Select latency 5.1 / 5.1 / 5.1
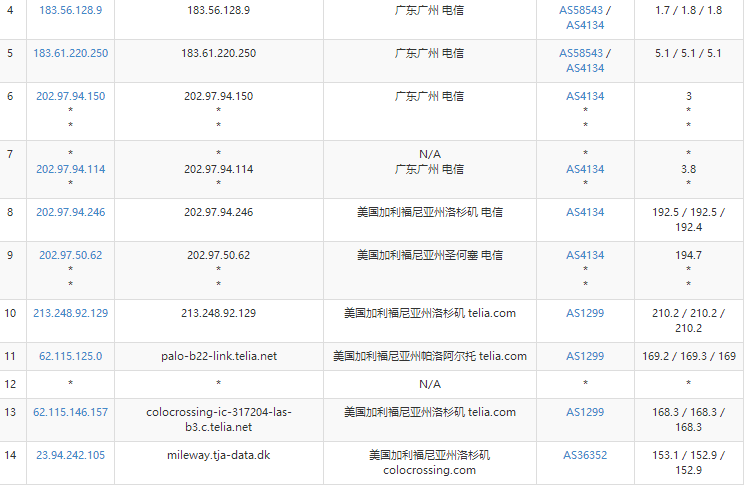Screen dimensions: 746x486 688,53
